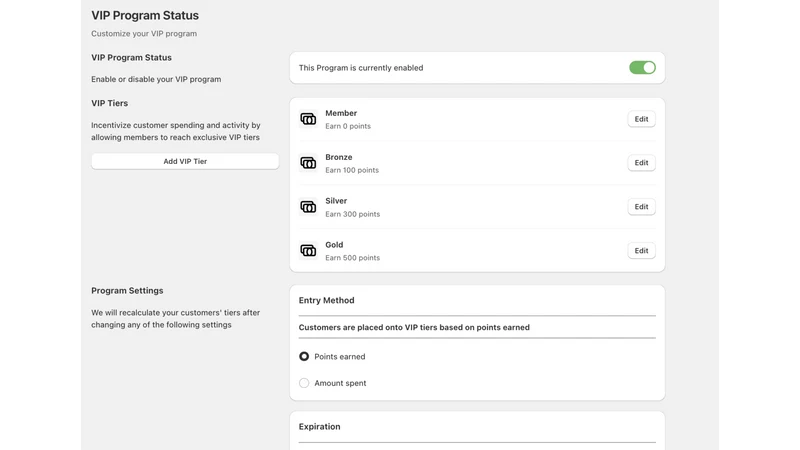
Task: Click the 'Program Settings' heading
Action: [127, 291]
